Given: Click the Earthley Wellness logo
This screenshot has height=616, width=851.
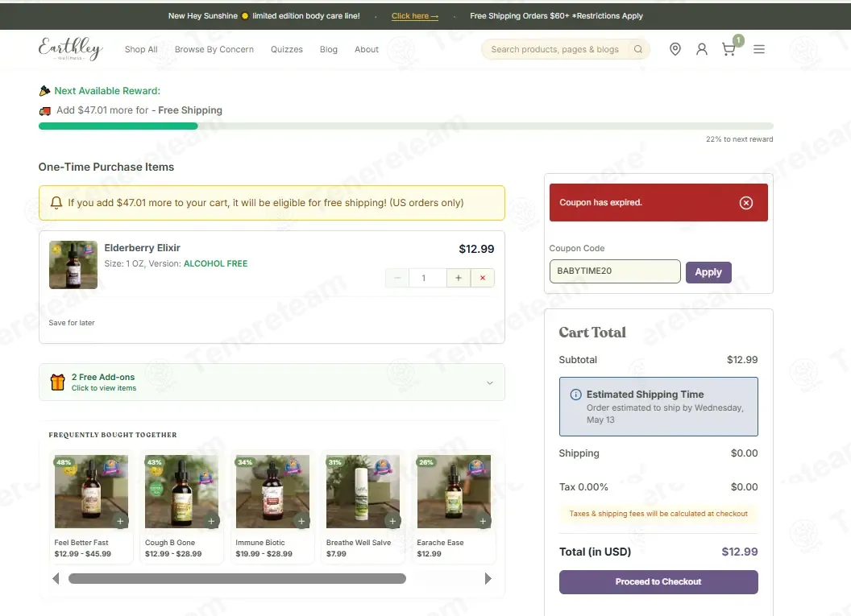Looking at the screenshot, I should [71, 49].
